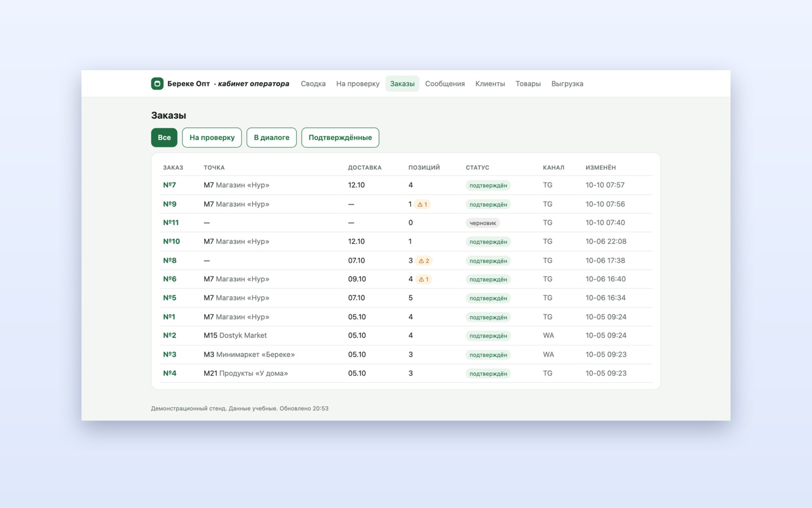Viewport: 812px width, 508px height.
Task: Click M15 Dostyk Market cell
Action: click(235, 335)
